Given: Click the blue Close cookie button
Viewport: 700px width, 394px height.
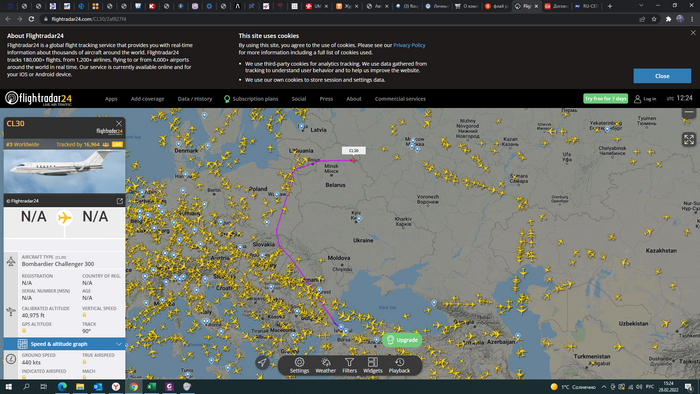Looking at the screenshot, I should click(662, 76).
